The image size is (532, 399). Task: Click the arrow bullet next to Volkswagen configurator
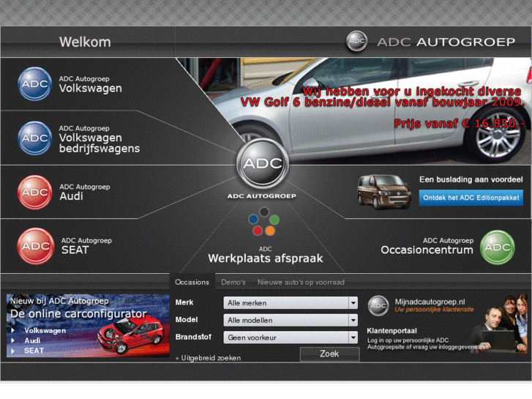(13, 330)
